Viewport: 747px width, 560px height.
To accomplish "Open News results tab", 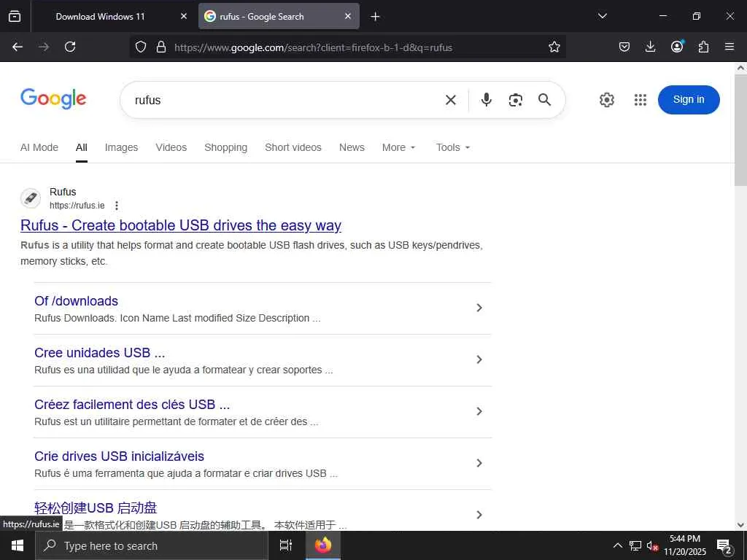I will click(352, 147).
